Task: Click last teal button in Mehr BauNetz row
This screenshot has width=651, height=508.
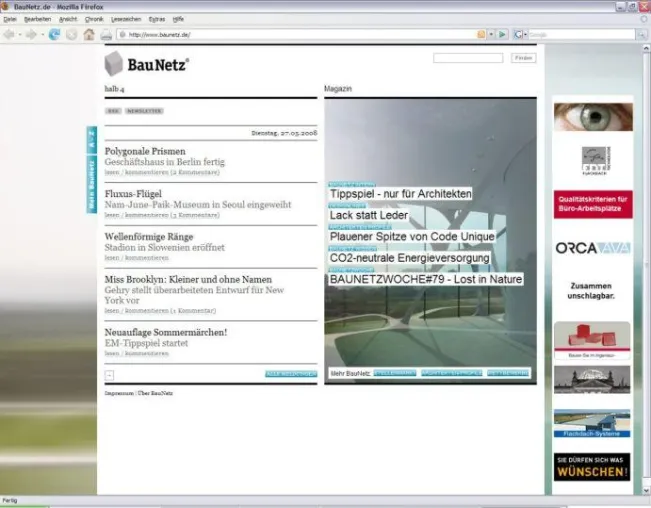Action: [508, 373]
